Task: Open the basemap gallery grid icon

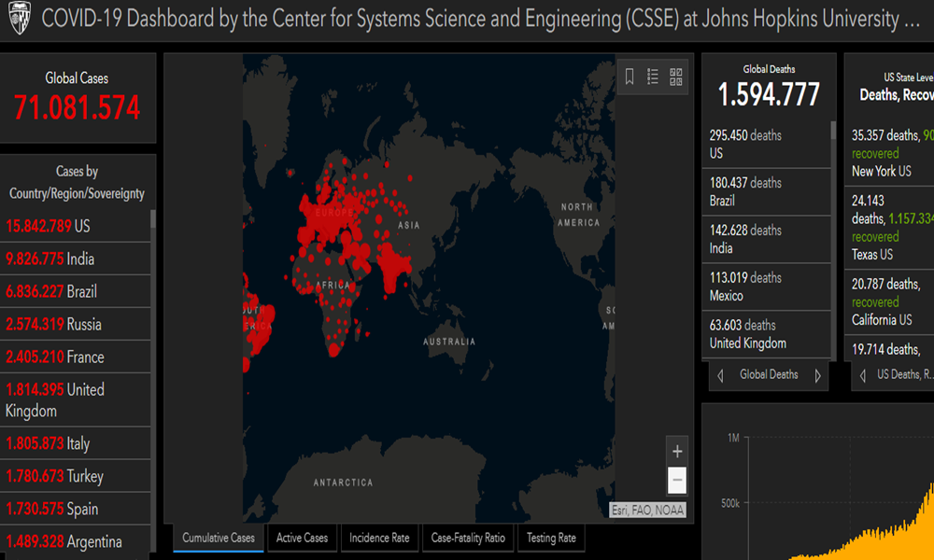Action: (677, 77)
